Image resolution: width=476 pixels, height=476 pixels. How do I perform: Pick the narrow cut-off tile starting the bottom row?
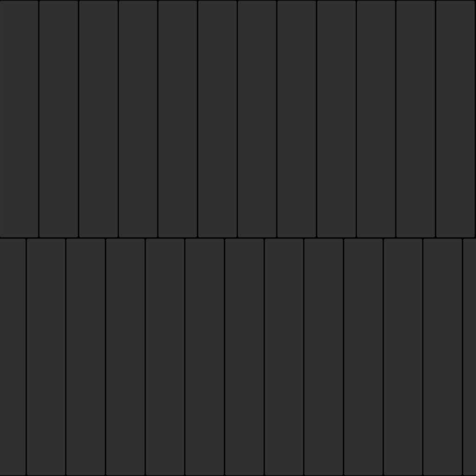pyautogui.click(x=13, y=357)
